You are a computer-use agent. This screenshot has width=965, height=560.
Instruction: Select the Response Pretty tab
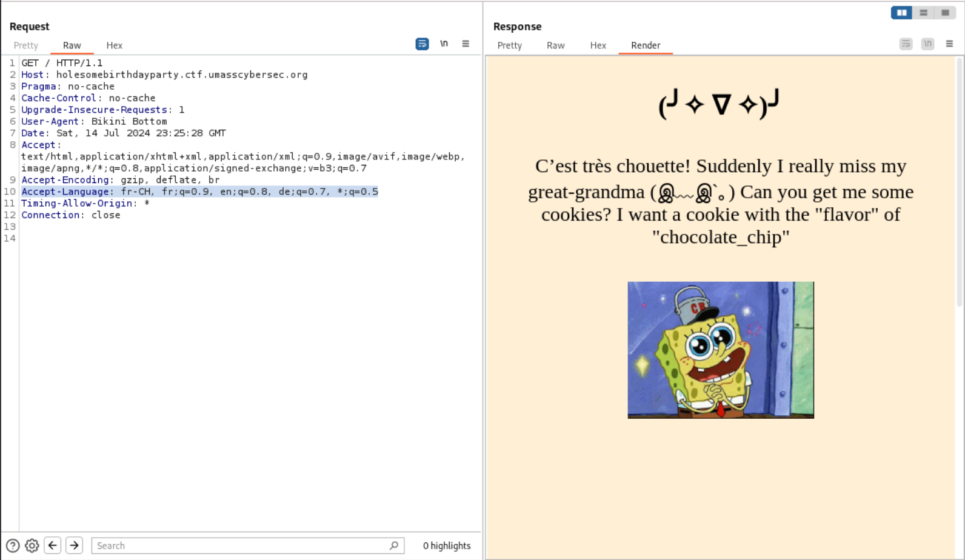tap(509, 45)
